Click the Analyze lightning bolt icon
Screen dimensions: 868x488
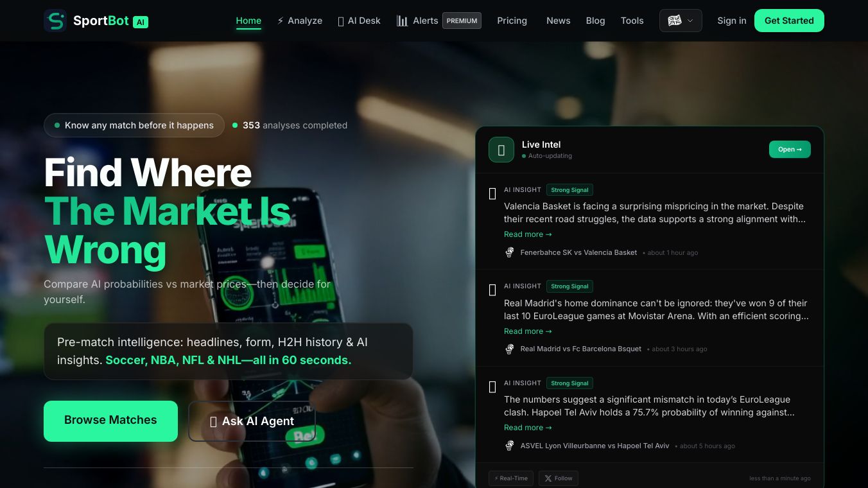(x=281, y=21)
